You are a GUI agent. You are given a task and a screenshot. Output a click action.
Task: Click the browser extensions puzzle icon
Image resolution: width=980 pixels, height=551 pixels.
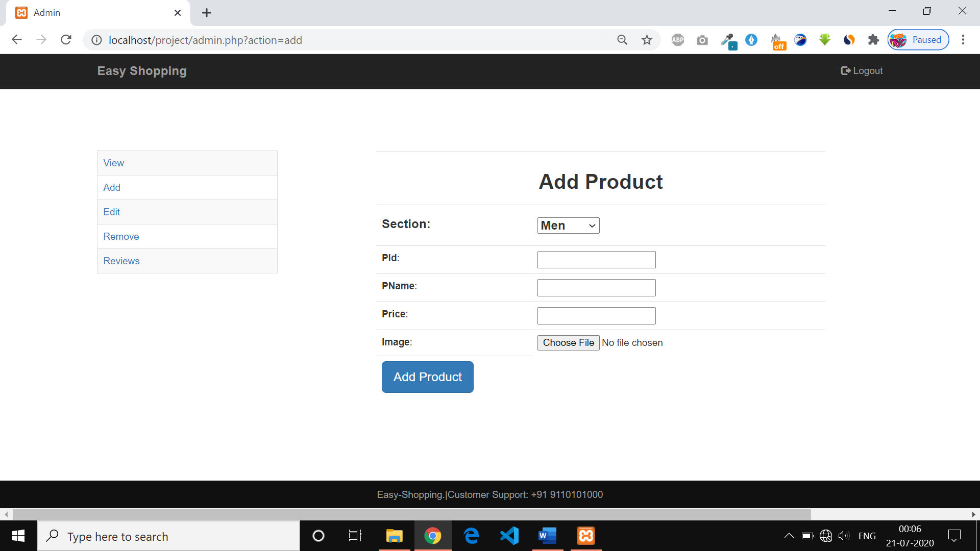pyautogui.click(x=873, y=40)
